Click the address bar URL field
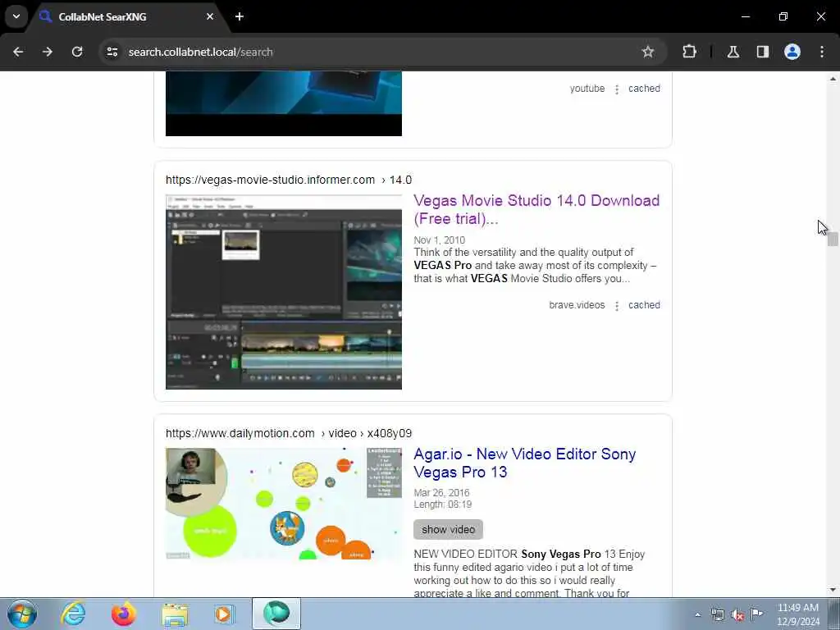This screenshot has height=630, width=840. (375, 52)
